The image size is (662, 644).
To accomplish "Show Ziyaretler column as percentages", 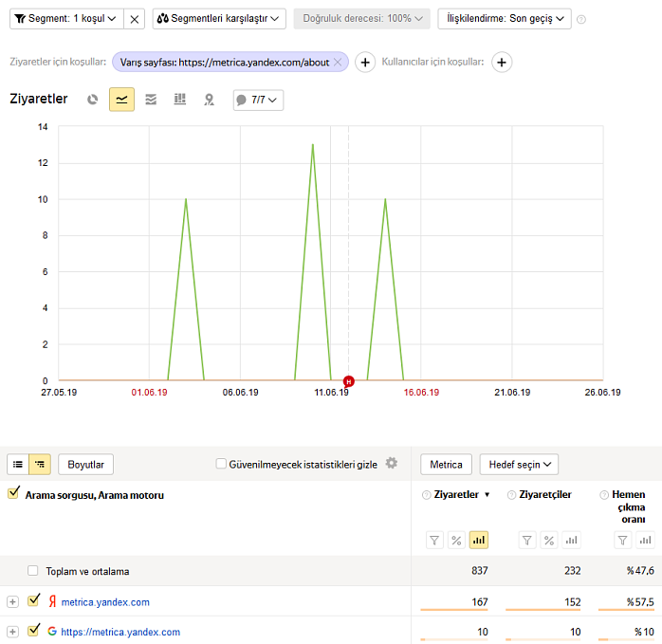I will click(x=456, y=540).
